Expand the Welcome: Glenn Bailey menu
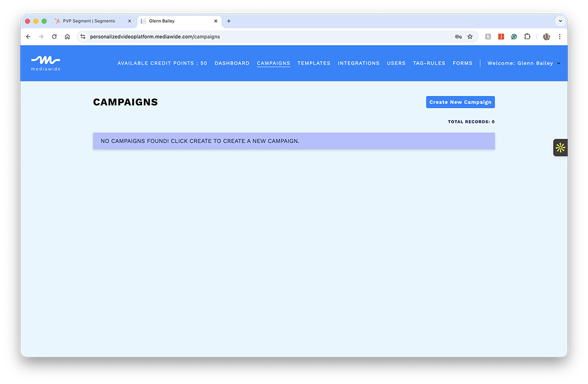The image size is (588, 384). tap(523, 63)
